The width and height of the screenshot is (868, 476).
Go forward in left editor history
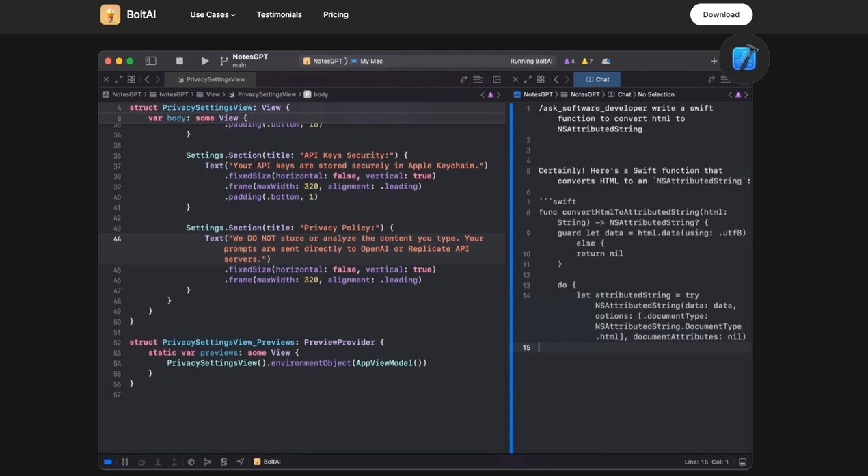click(157, 79)
